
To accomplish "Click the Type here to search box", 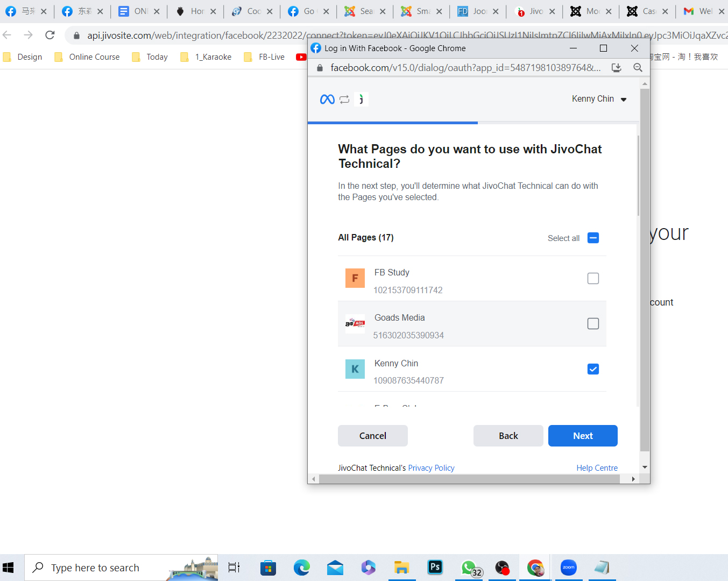I will (x=122, y=568).
